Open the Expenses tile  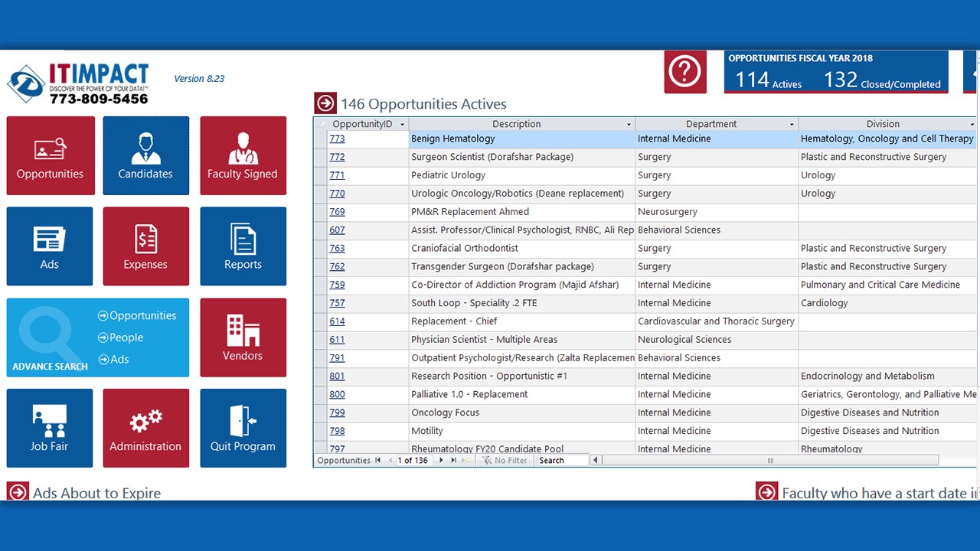(x=145, y=246)
